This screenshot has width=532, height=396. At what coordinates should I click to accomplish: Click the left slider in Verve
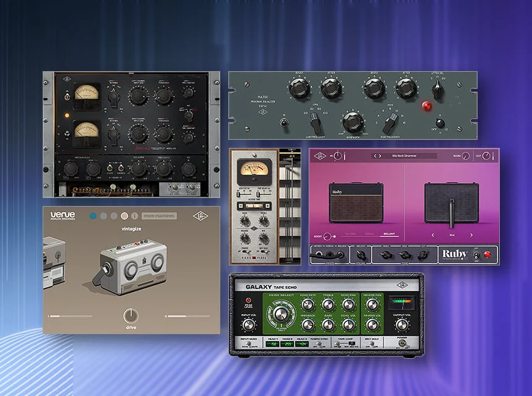click(x=70, y=316)
